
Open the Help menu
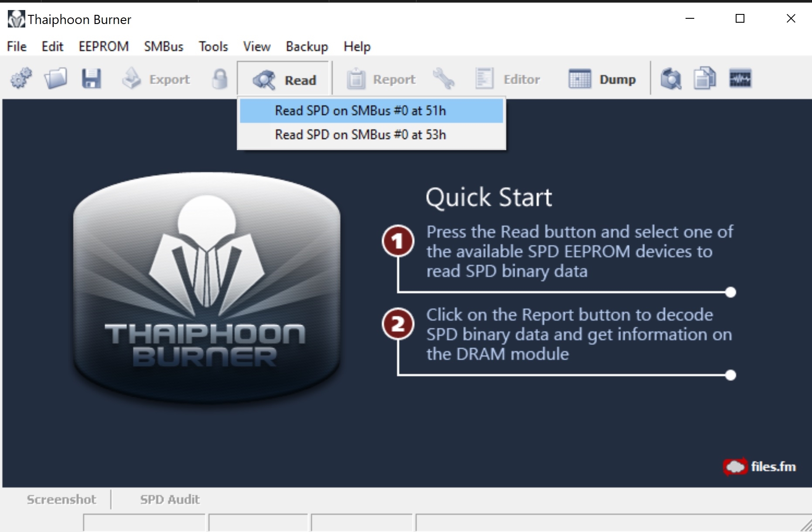pyautogui.click(x=357, y=46)
